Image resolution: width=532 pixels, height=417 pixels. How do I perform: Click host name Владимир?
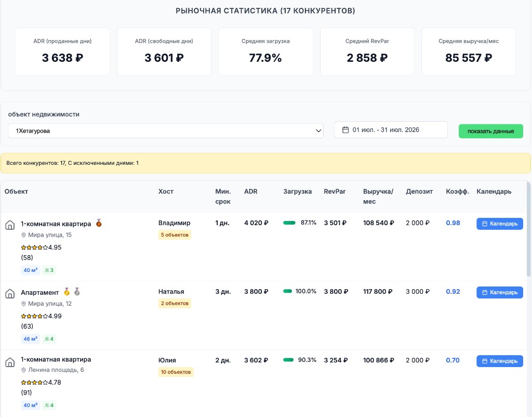click(x=175, y=223)
